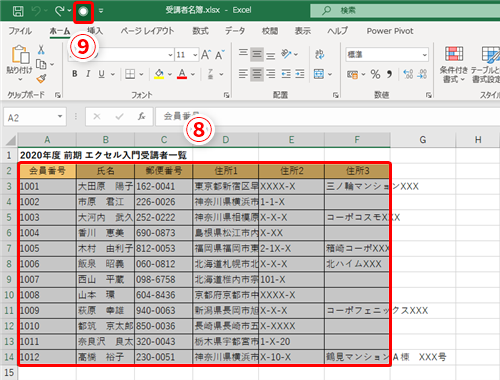Click cell containing 1005
The image size is (500, 380).
coord(47,248)
